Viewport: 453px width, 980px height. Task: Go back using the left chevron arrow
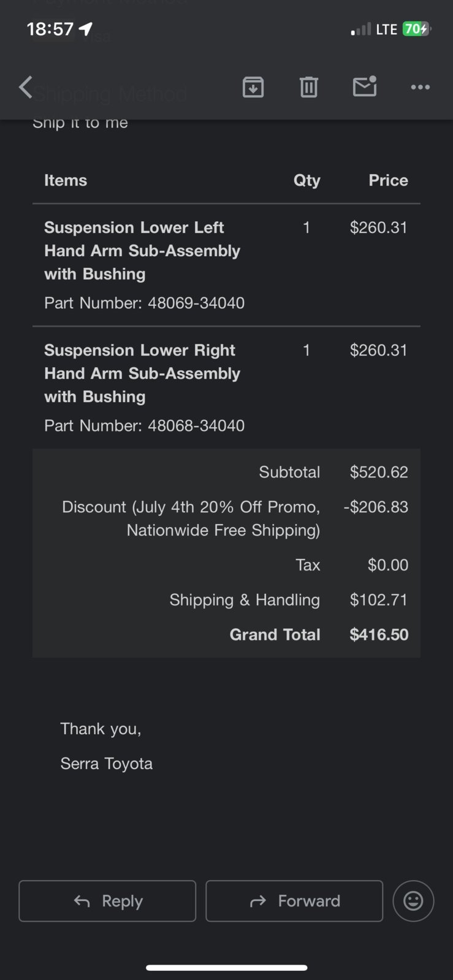click(25, 87)
